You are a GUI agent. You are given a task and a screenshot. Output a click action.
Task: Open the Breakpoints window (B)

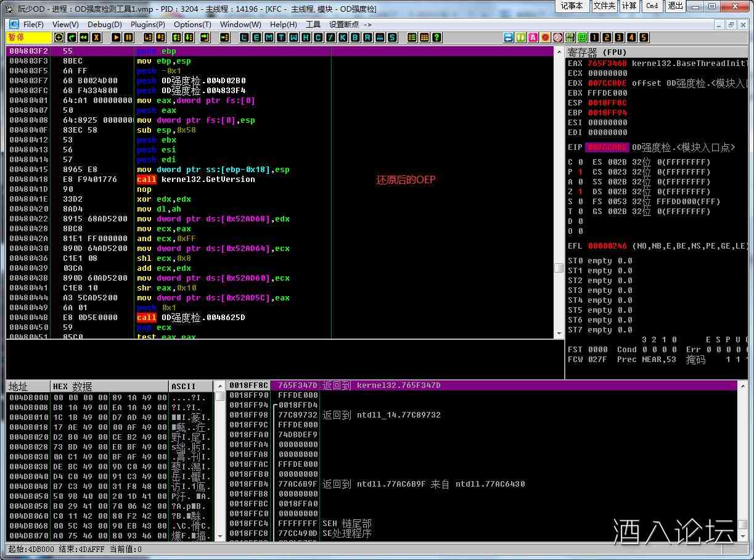point(355,38)
